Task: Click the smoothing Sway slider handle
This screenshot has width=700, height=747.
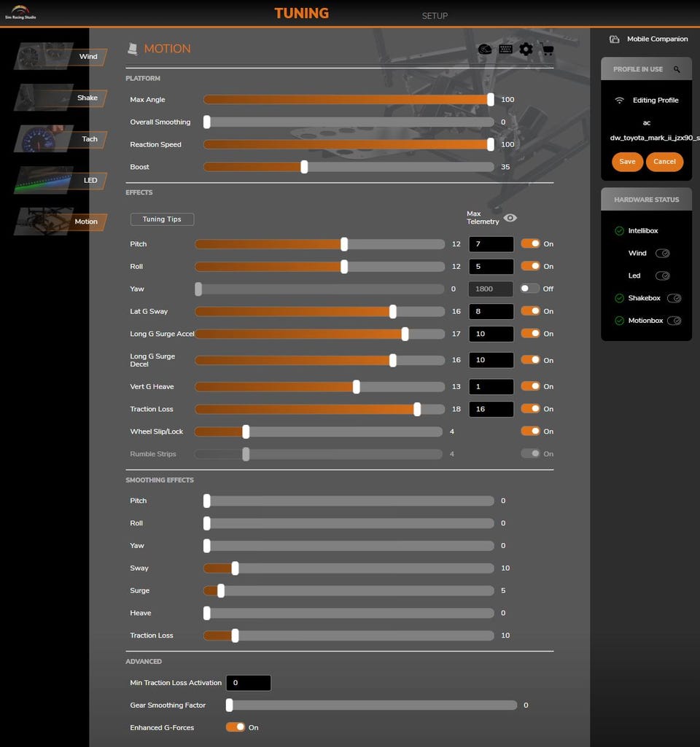Action: pos(235,568)
